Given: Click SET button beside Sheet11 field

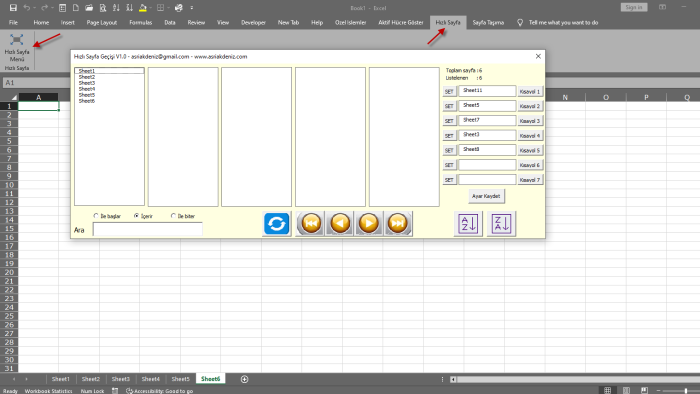Looking at the screenshot, I should click(x=449, y=91).
